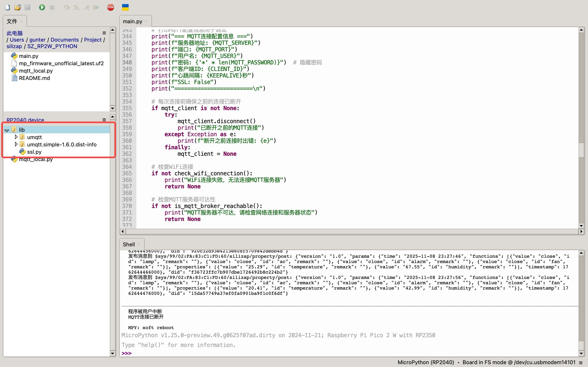
Task: Stop and restart the backend
Action: [x=110, y=7]
